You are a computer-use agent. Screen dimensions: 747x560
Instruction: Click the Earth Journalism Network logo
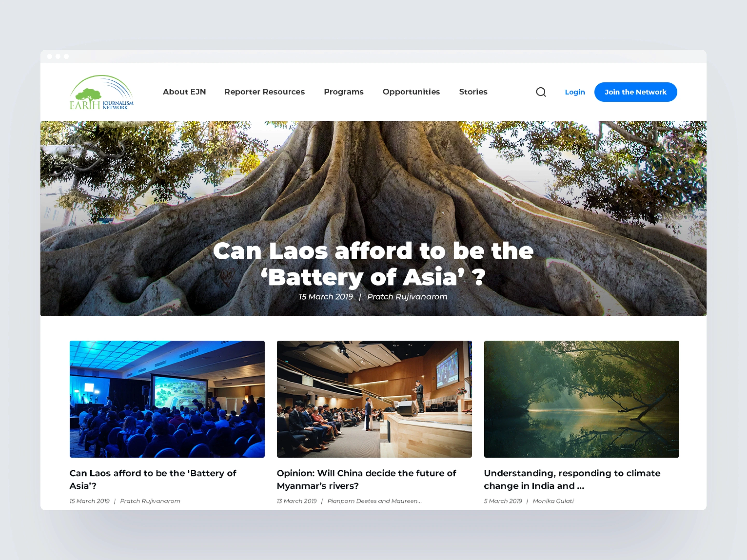(x=101, y=92)
